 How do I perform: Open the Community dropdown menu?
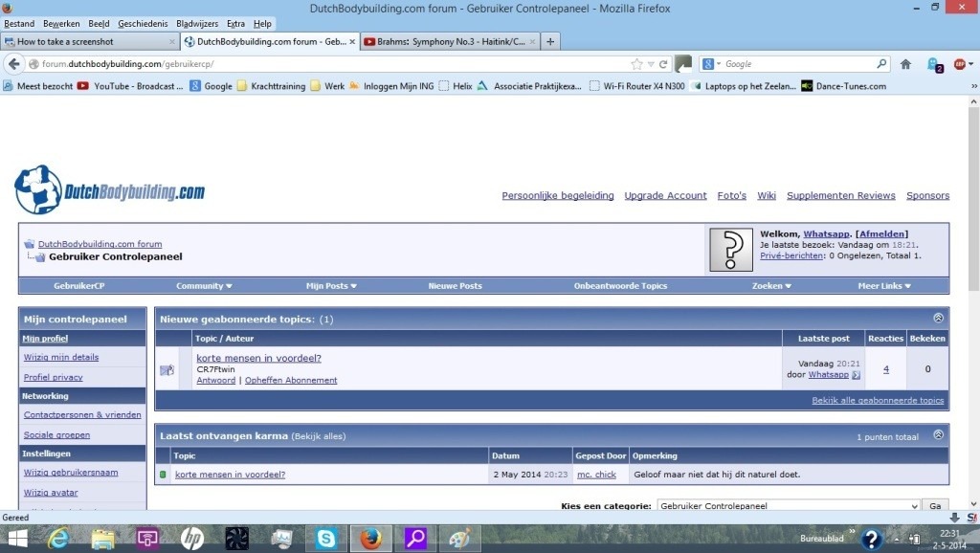point(204,286)
